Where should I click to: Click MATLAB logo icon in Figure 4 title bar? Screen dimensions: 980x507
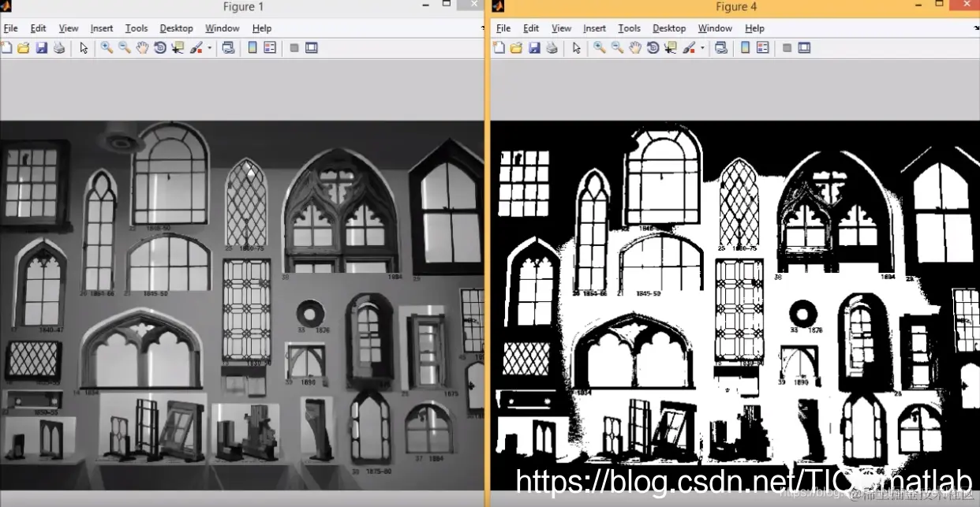(x=499, y=6)
